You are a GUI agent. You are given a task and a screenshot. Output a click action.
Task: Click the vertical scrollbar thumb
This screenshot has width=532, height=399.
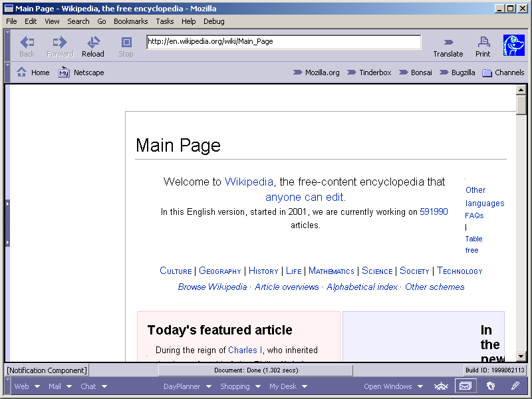(x=521, y=105)
